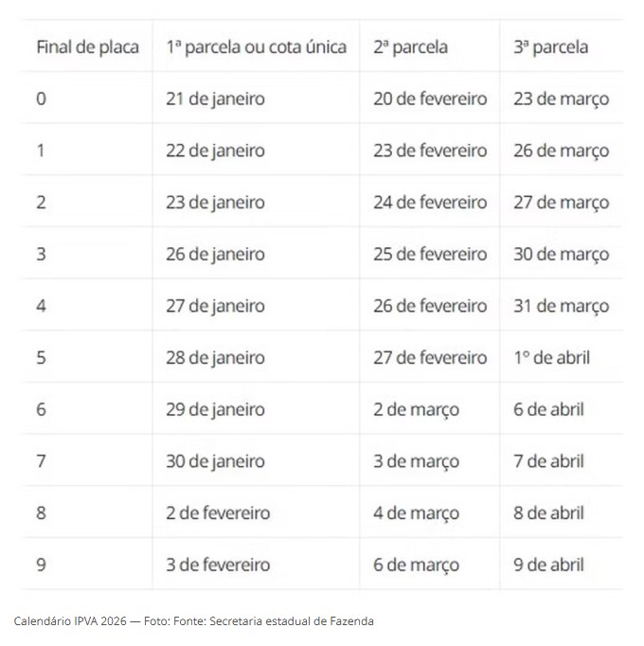Click the '29 de janeiro' date cell
This screenshot has width=644, height=646.
(215, 409)
